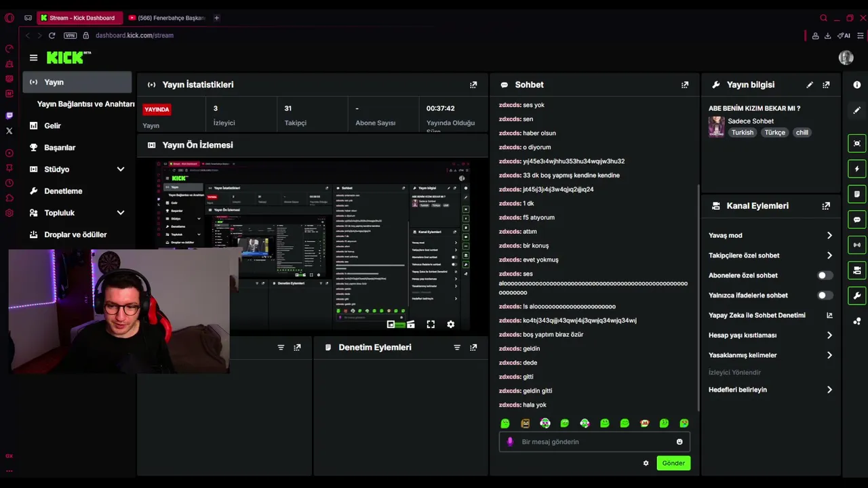Toggle the channel actions widget in right rail

click(857, 270)
